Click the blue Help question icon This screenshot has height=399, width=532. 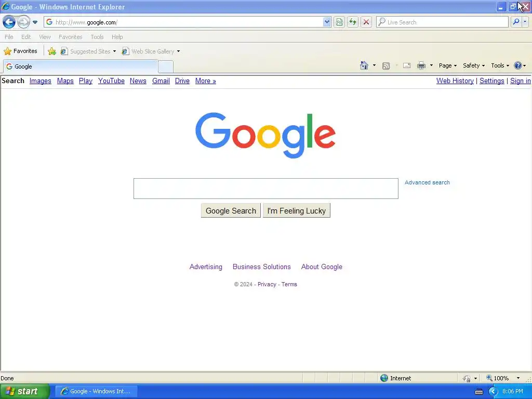(x=518, y=65)
